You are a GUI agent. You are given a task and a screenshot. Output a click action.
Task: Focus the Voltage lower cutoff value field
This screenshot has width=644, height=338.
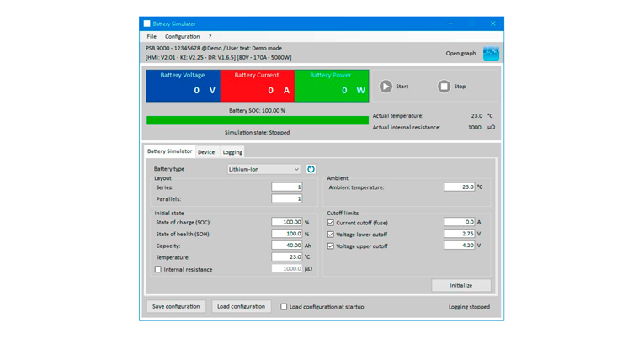click(459, 234)
